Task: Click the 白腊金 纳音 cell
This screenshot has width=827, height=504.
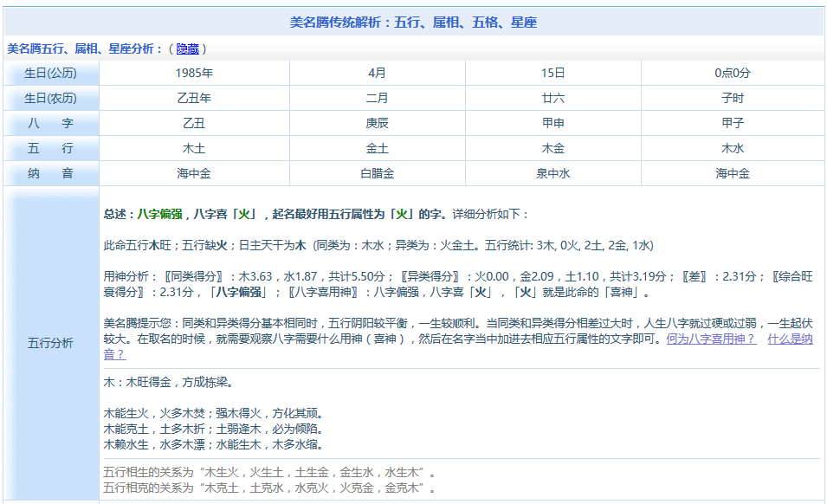Action: tap(377, 174)
